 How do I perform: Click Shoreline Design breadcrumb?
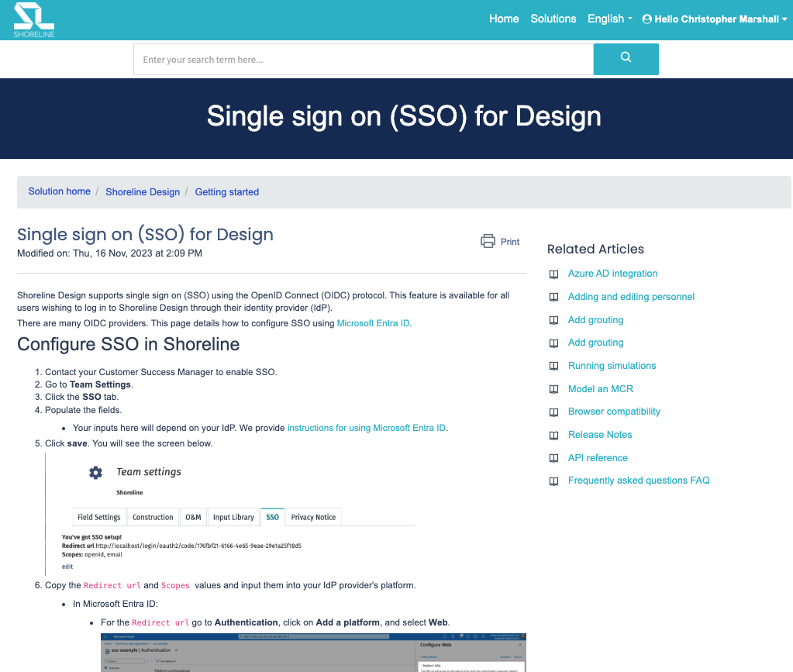coord(143,191)
